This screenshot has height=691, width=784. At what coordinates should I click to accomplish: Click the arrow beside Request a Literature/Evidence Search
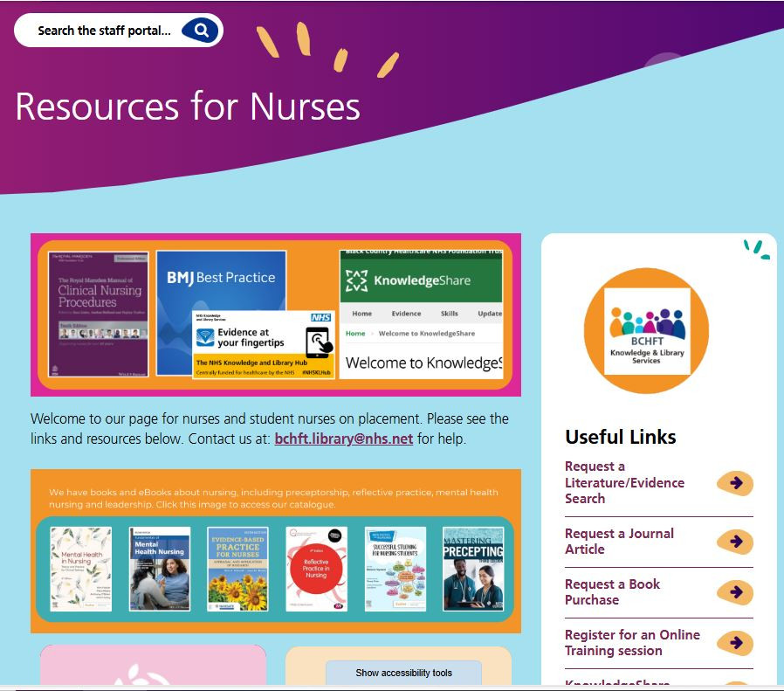click(735, 483)
